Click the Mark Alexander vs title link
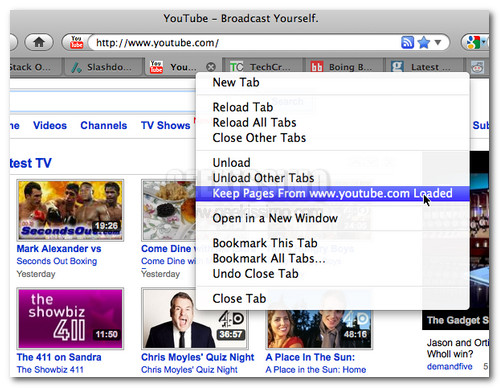500x388 pixels. pos(59,249)
